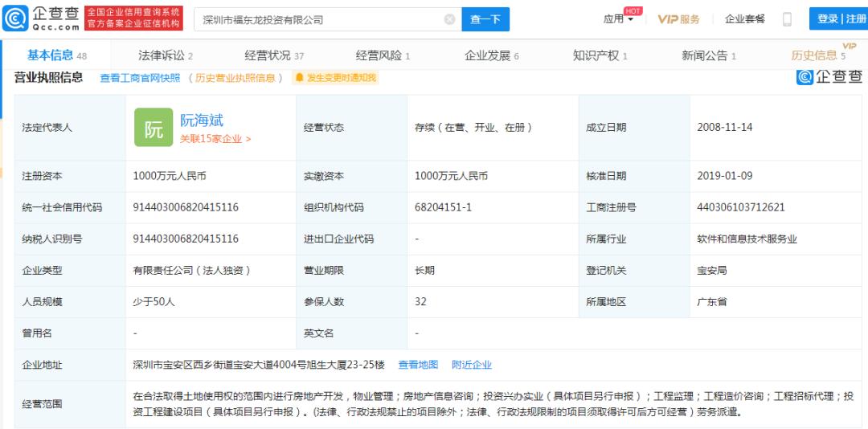Screen dimensions: 868x429
Task: Click the 广东省 region value
Action: pos(712,302)
